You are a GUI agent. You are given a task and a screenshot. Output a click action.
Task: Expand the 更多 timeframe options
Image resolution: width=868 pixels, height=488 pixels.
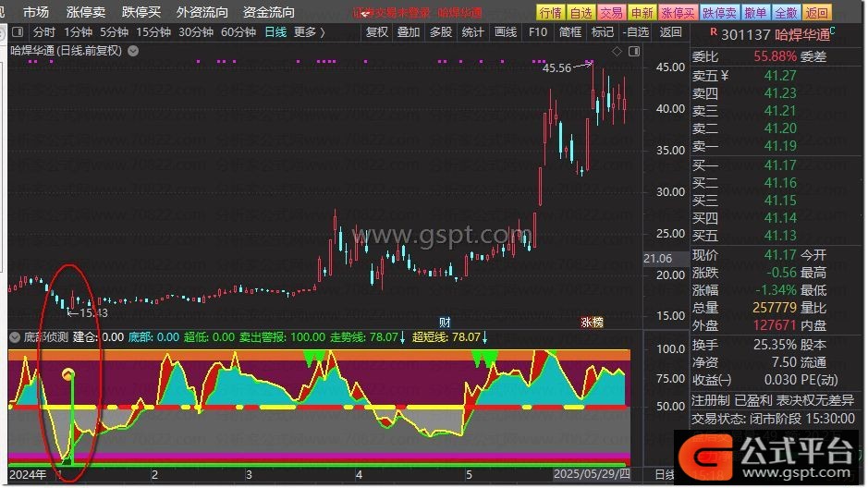coord(309,32)
